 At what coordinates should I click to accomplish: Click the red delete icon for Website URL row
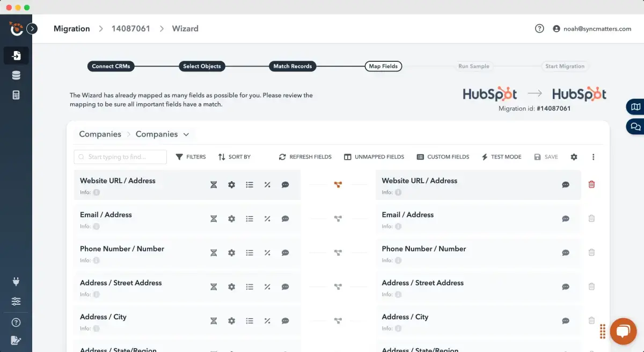(591, 184)
